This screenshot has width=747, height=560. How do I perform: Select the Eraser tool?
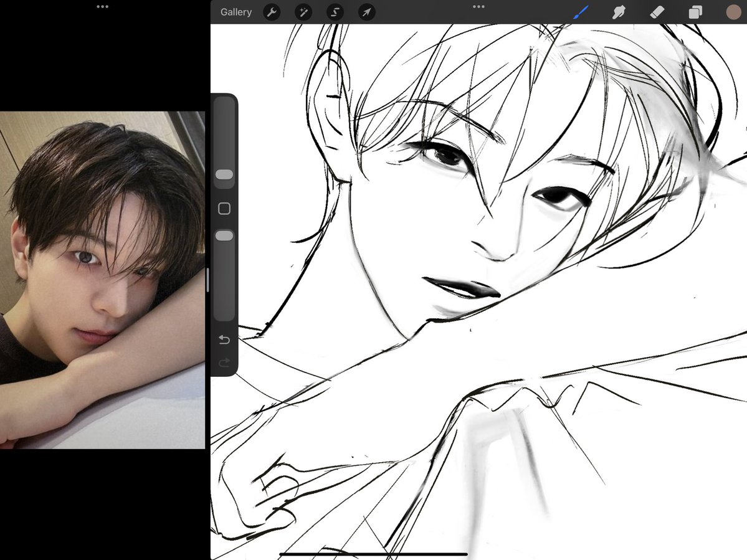click(x=657, y=12)
